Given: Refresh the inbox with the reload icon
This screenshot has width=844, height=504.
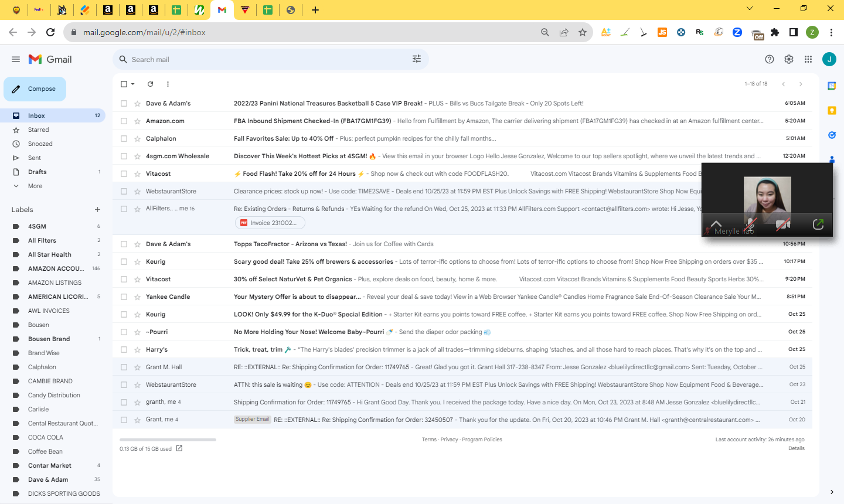Looking at the screenshot, I should [150, 84].
